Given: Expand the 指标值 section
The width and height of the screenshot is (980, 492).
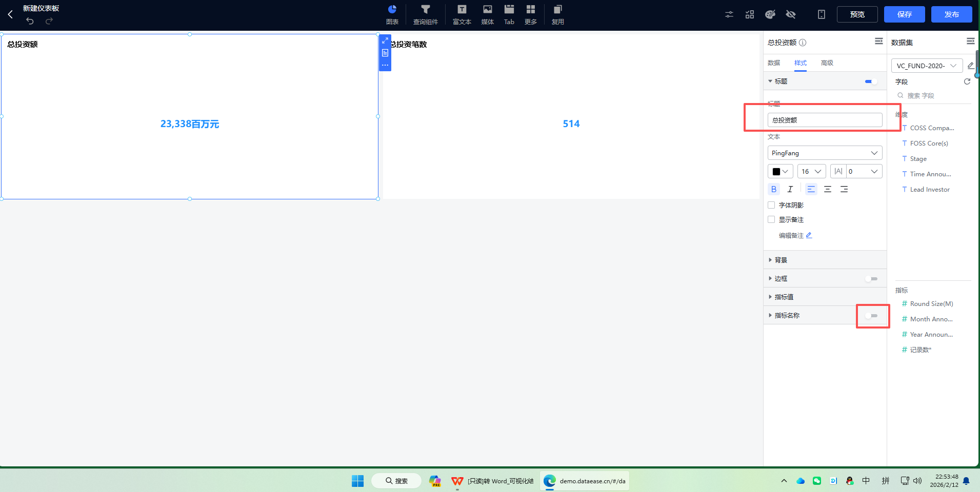Looking at the screenshot, I should pyautogui.click(x=770, y=297).
